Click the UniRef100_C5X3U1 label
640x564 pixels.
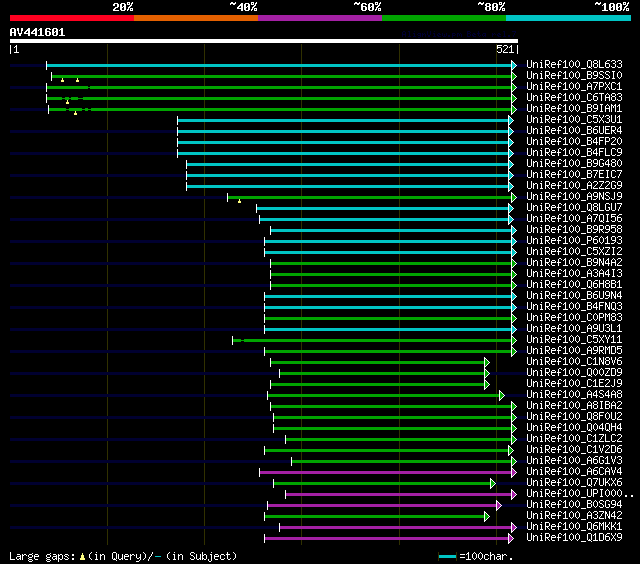pyautogui.click(x=574, y=120)
